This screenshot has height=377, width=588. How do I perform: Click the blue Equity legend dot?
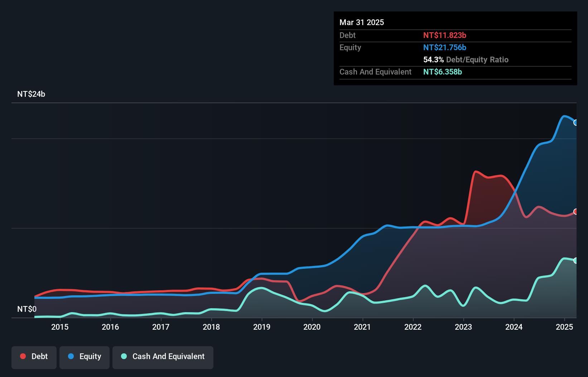click(x=71, y=356)
